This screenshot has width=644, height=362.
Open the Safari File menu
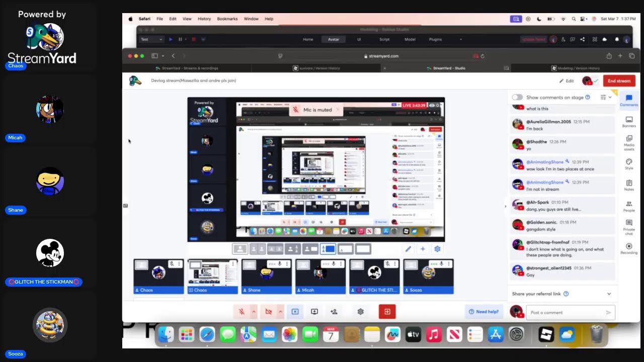[x=159, y=19]
